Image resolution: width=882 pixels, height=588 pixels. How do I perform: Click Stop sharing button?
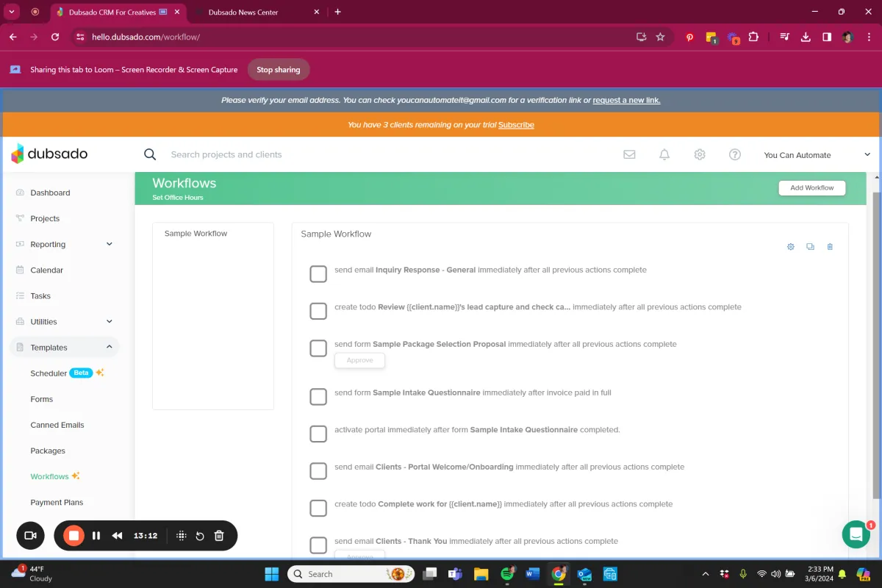click(278, 70)
